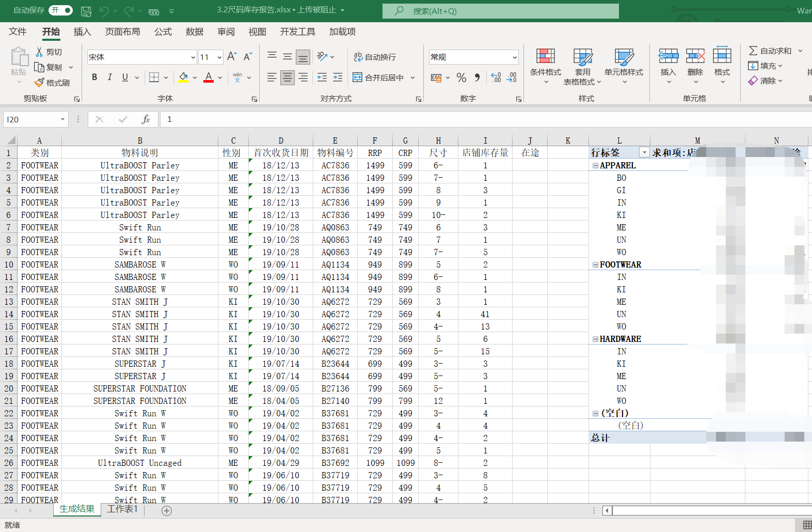Switch to the 数据 tab
812x532 pixels.
pos(195,32)
